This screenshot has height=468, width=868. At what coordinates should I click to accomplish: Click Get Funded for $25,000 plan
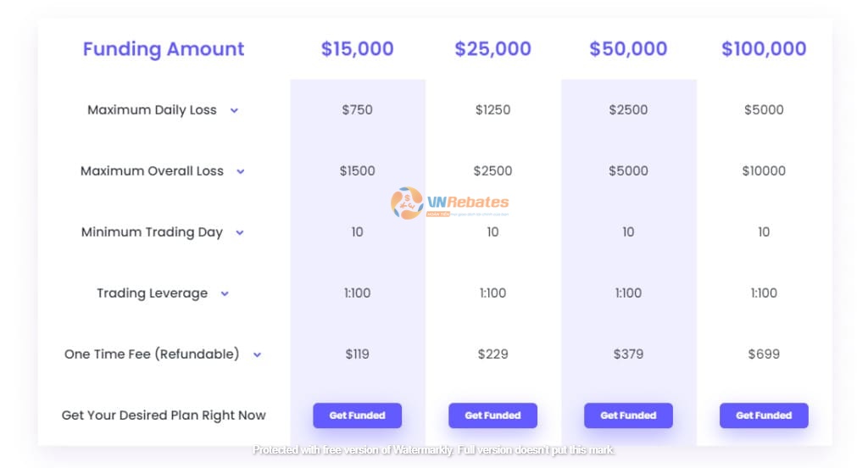click(492, 415)
